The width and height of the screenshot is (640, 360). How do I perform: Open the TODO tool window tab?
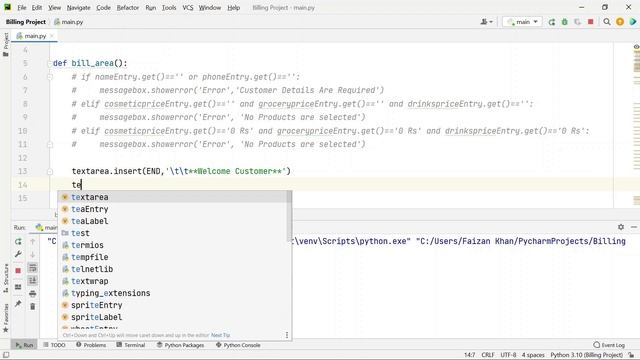tap(54, 345)
